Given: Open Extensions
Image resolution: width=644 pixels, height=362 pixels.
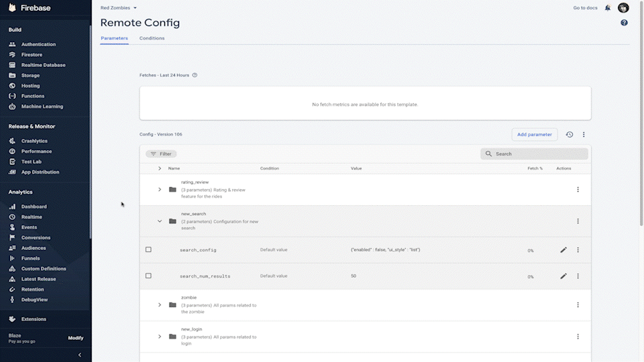Looking at the screenshot, I should pyautogui.click(x=34, y=319).
